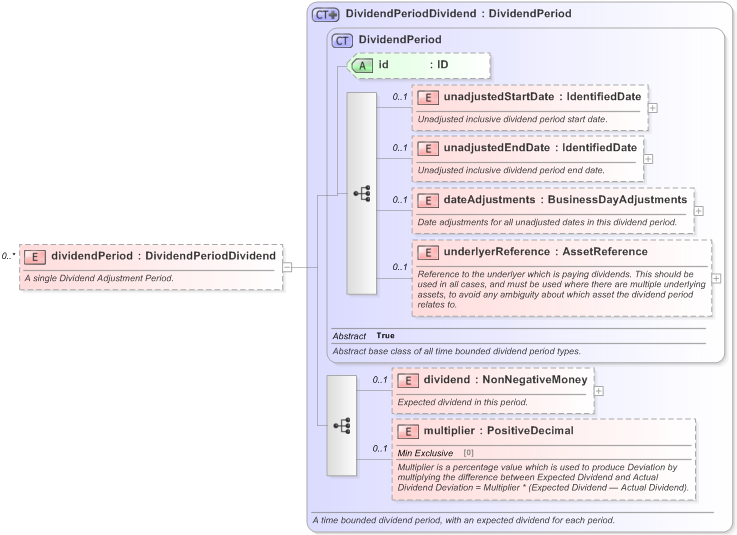
Task: Click the CT icon next to DividendPeriod
Action: (342, 40)
